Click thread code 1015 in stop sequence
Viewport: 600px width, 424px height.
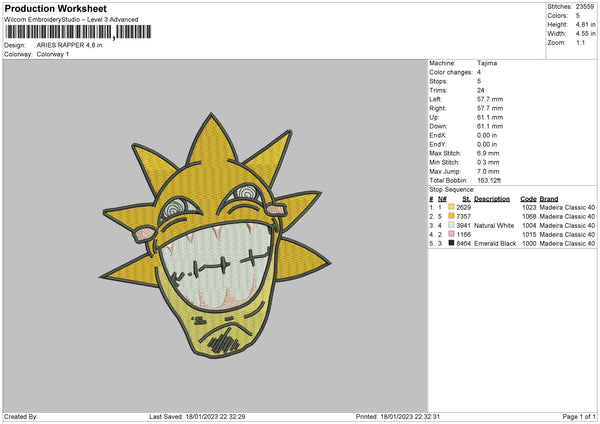529,235
